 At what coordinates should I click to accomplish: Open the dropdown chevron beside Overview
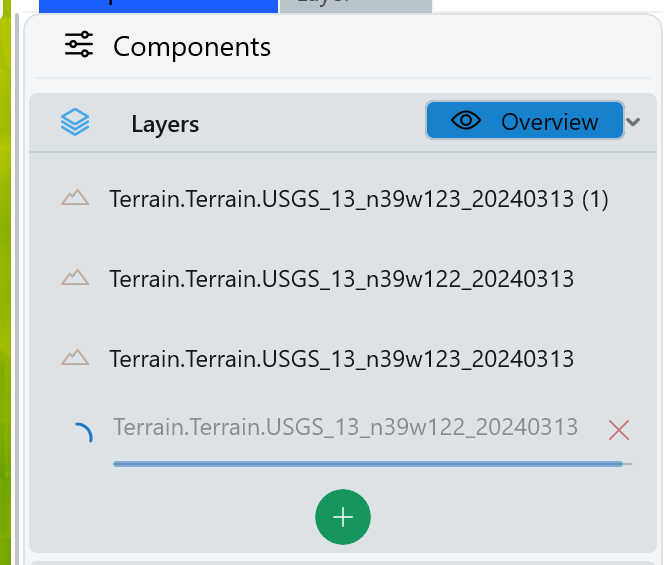[x=633, y=122]
